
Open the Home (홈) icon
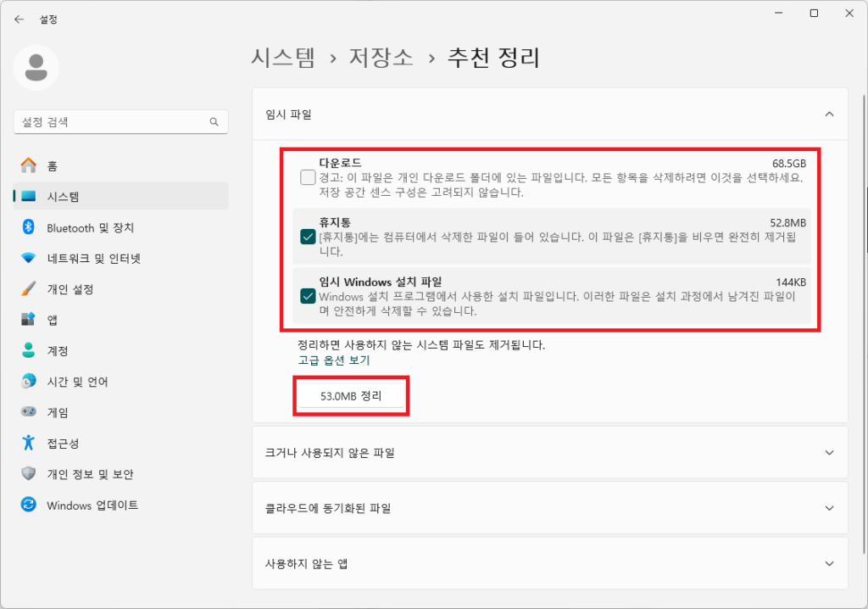28,165
